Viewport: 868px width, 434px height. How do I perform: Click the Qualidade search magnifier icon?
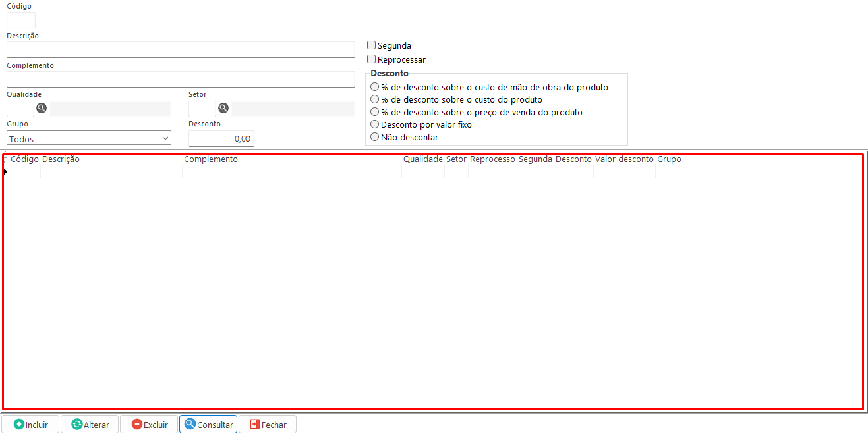pyautogui.click(x=42, y=109)
